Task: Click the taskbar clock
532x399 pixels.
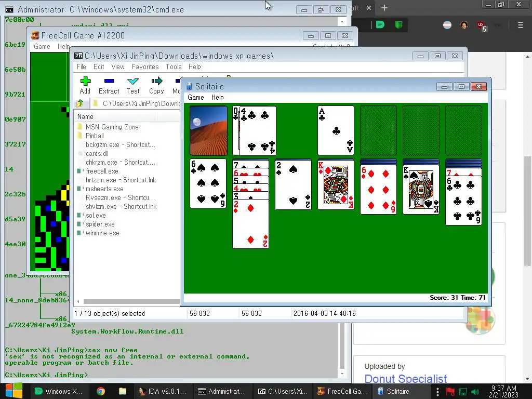Action: tap(503, 391)
